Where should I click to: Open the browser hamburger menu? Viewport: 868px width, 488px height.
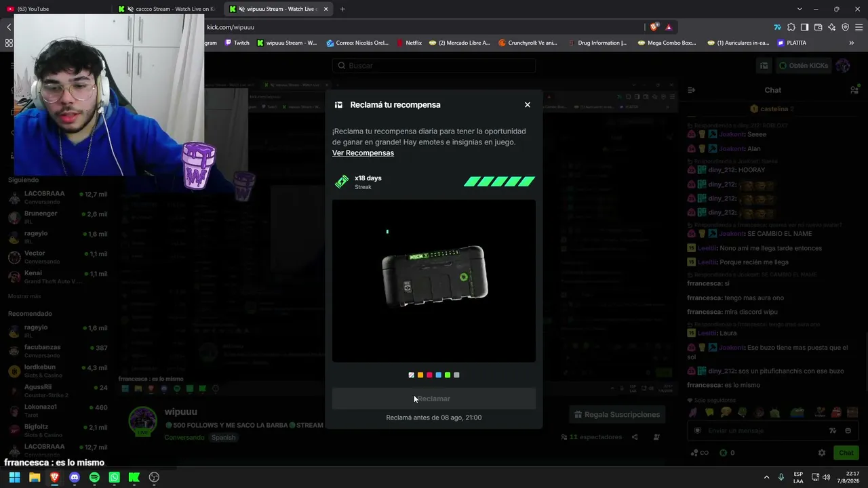click(x=859, y=27)
